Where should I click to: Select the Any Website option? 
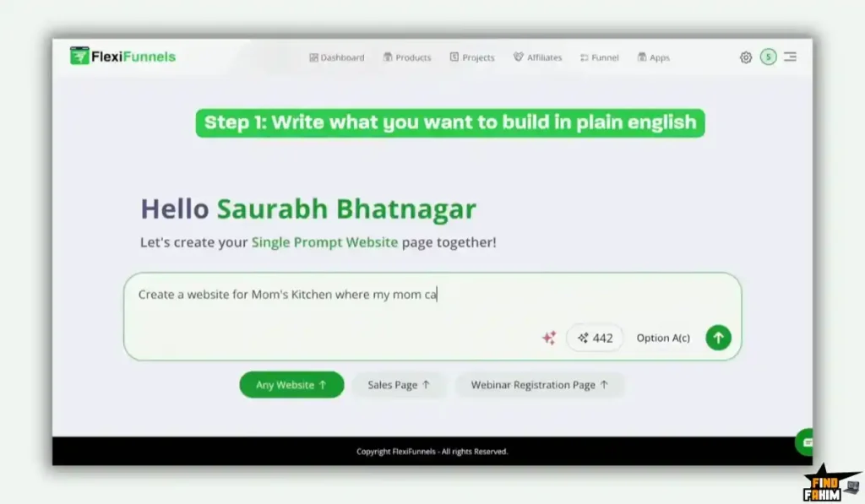tap(291, 385)
